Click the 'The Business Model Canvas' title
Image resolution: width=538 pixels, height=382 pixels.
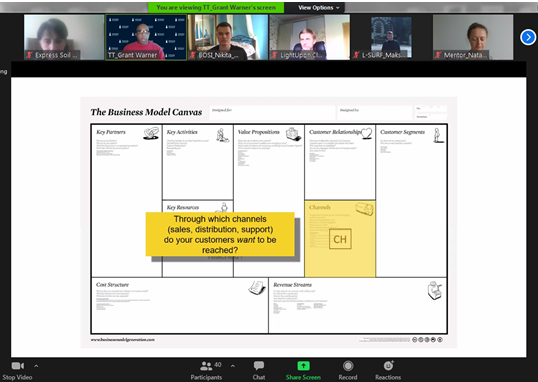(146, 112)
